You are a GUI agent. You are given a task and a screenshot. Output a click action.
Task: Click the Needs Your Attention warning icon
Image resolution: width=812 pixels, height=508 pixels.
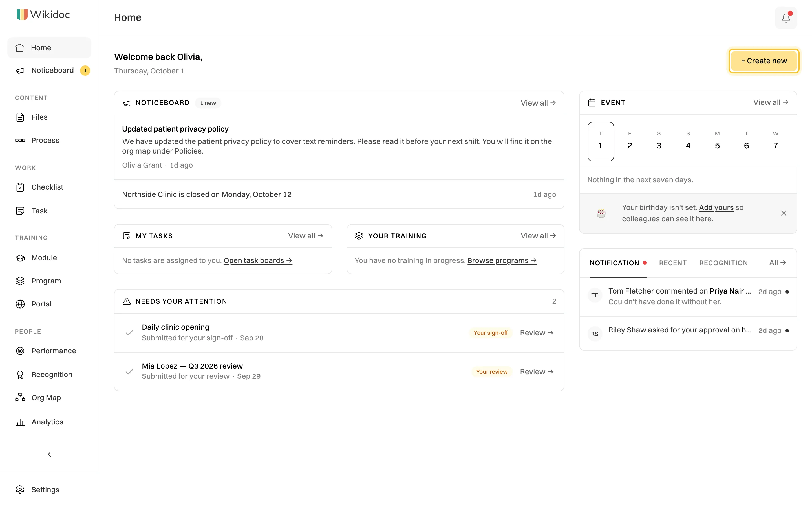click(x=127, y=301)
